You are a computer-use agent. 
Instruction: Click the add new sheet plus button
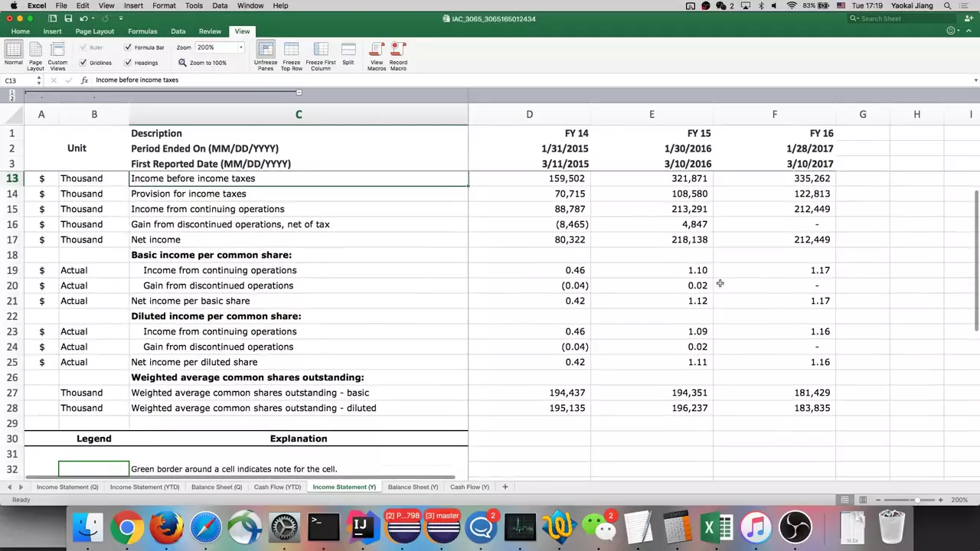pyautogui.click(x=505, y=487)
